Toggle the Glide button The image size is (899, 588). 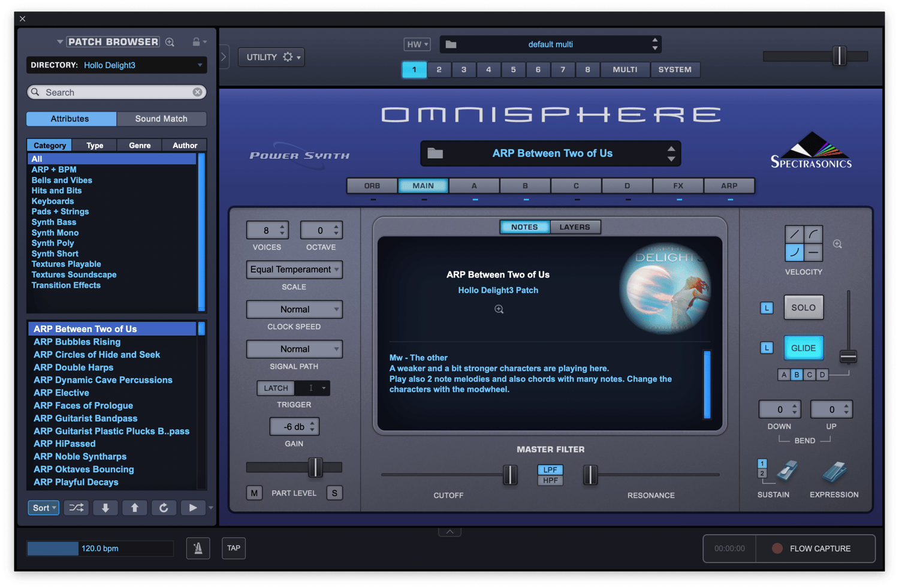point(804,348)
